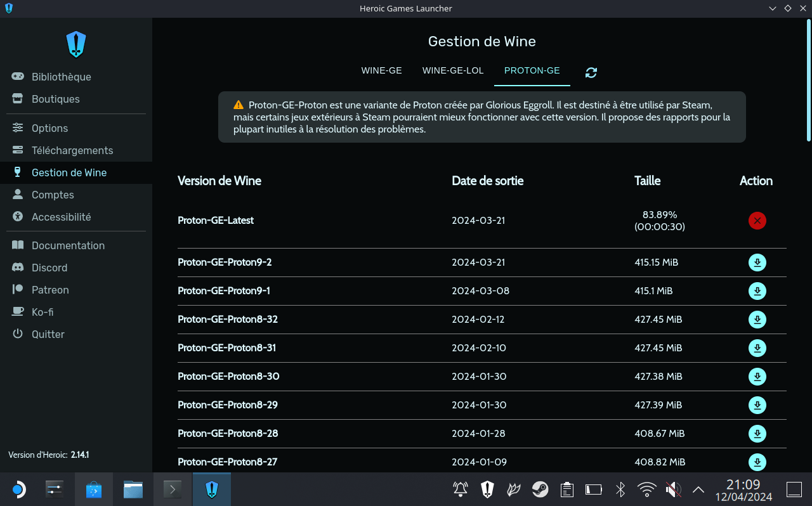
Task: Click the 2024-03-08 release date
Action: [480, 291]
